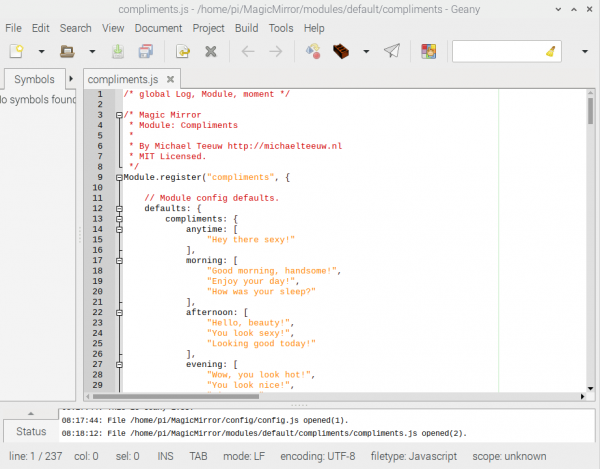
Task: Collapse the defaults block fold at line 12
Action: 119,208
